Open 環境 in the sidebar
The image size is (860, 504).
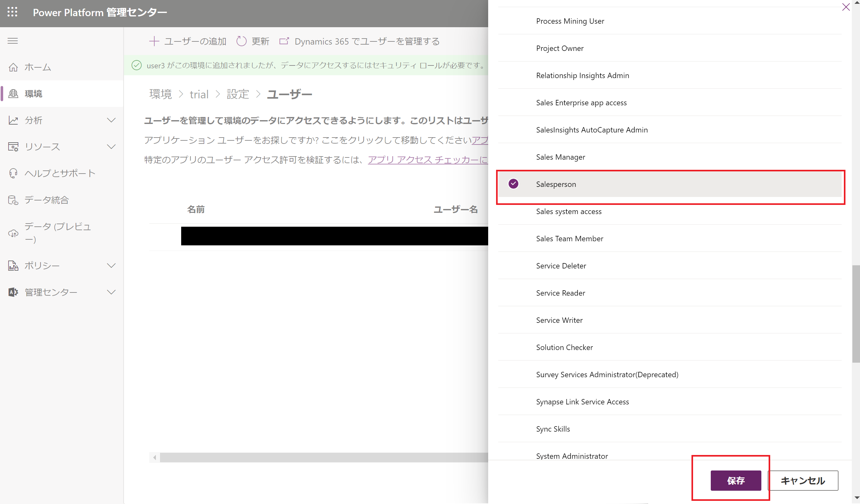[x=61, y=94]
